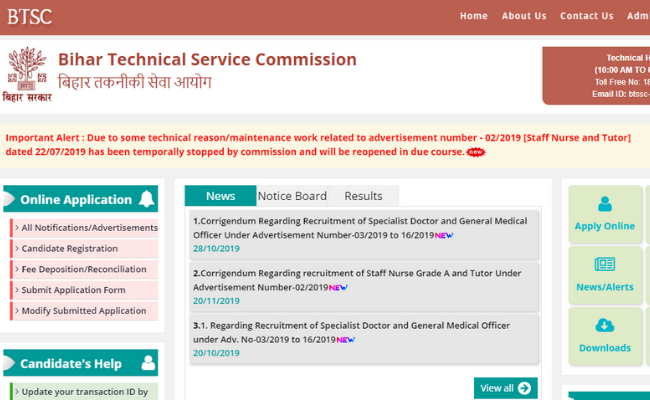Viewport: 650px width, 400px height.
Task: Click the BTSC brand text in header
Action: [29, 15]
